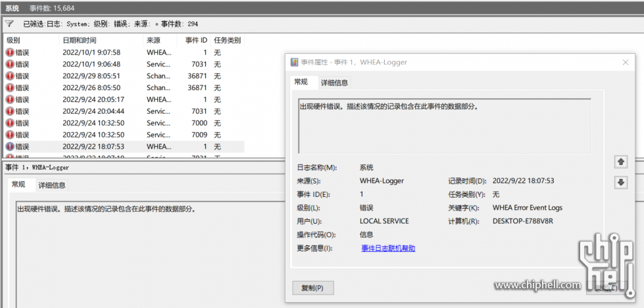Click error icon of 2022/9/24 20:04:44 row
This screenshot has height=308, width=644.
point(10,111)
